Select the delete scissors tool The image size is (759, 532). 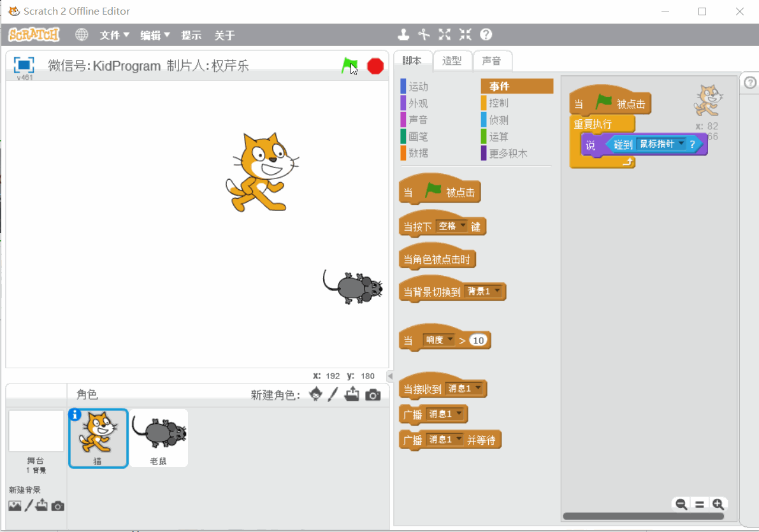424,34
